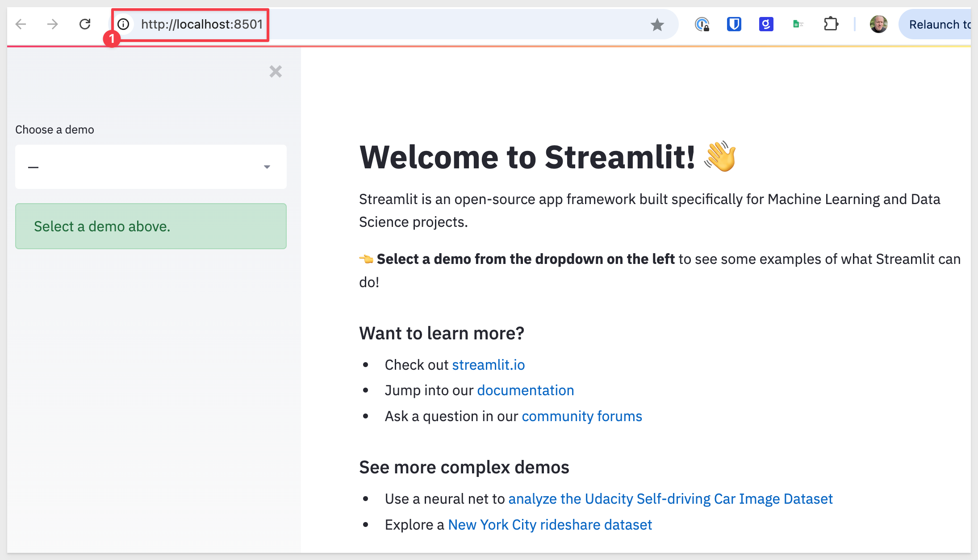978x560 pixels.
Task: Click the 'Welcome to Streamlit!' heading
Action: [x=548, y=157]
